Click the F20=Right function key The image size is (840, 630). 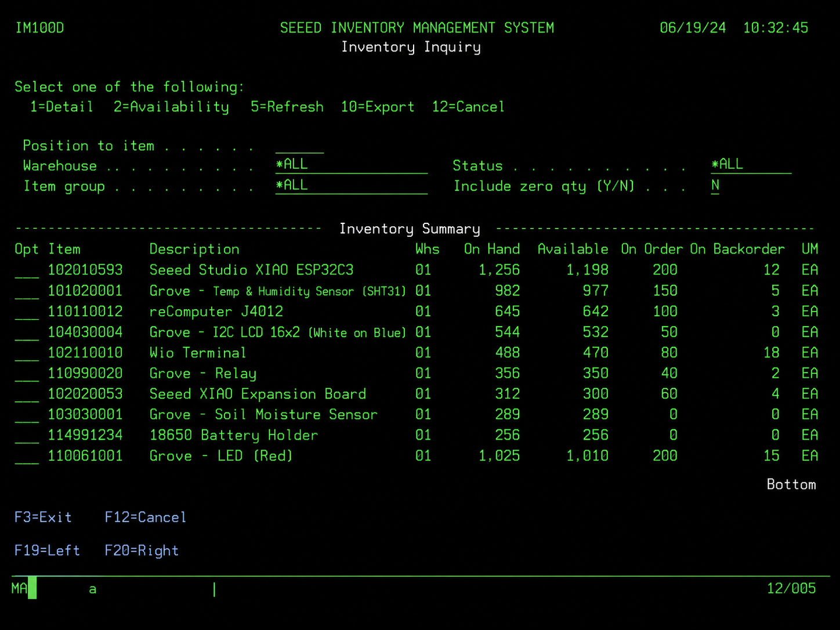click(x=142, y=551)
